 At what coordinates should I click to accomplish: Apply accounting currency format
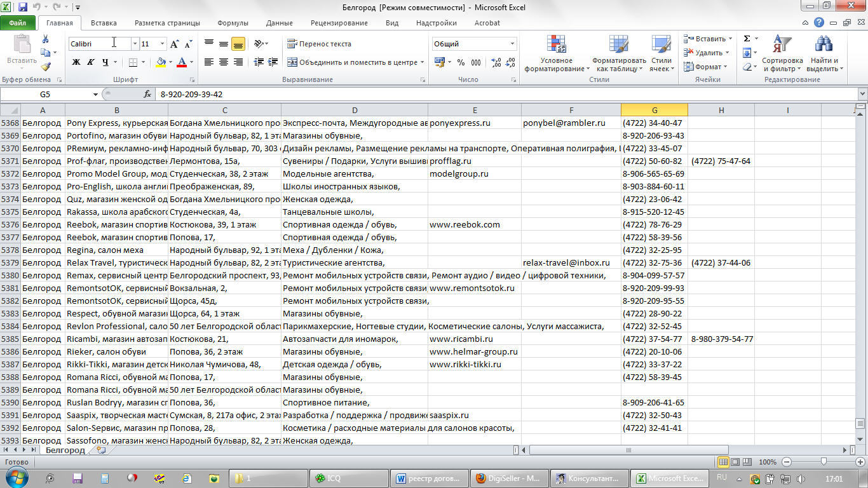coord(440,62)
